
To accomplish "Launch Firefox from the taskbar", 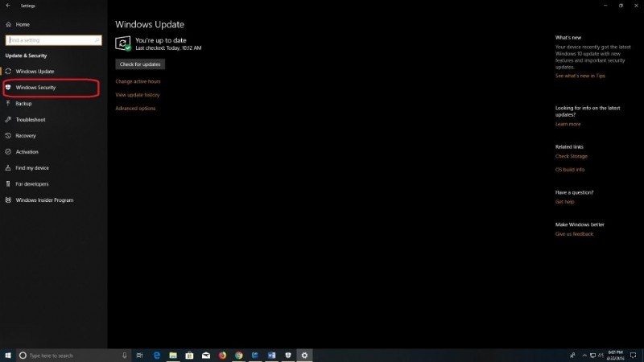I will point(222,356).
